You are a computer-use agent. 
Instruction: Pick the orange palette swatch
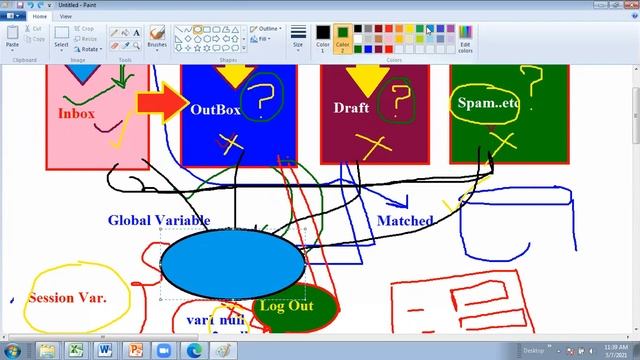tap(399, 28)
